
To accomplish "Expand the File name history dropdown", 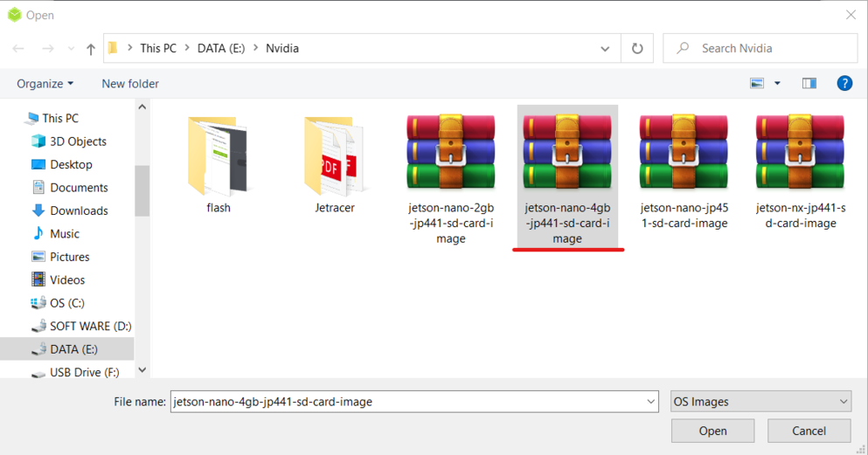I will [651, 402].
